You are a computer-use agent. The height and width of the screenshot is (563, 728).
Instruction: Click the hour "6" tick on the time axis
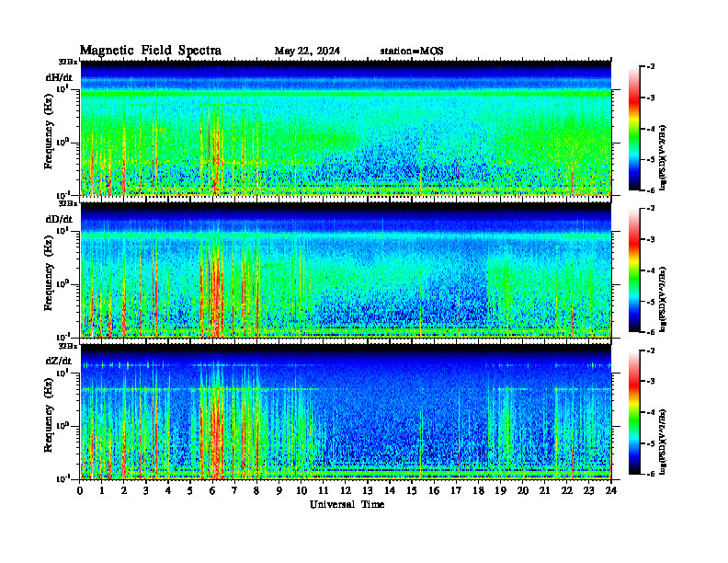point(212,491)
